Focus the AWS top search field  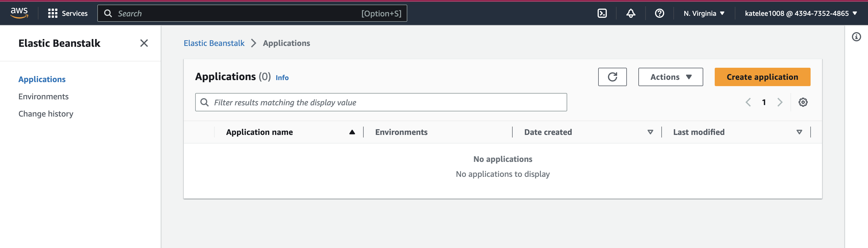252,13
